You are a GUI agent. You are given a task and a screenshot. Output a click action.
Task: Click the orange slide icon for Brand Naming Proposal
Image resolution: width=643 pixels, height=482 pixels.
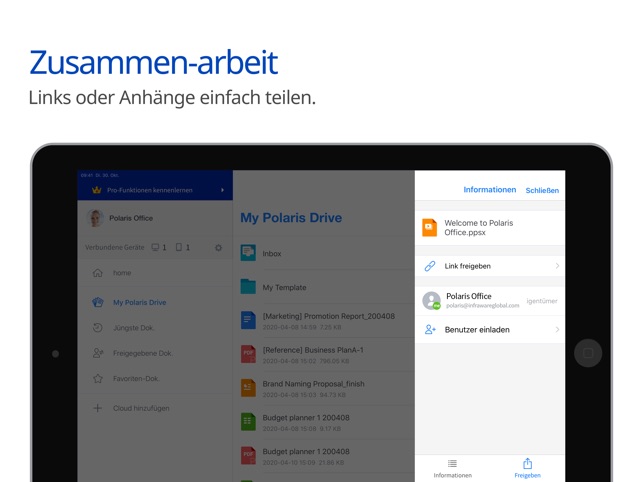248,388
